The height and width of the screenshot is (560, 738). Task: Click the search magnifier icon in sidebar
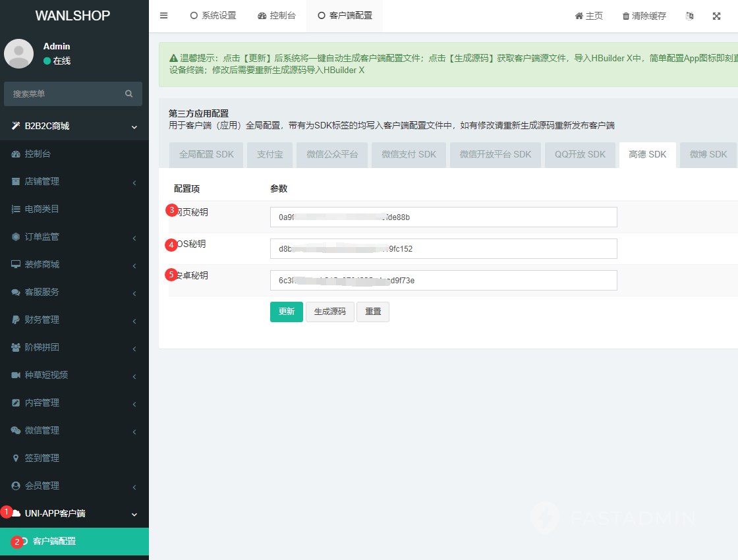click(128, 94)
